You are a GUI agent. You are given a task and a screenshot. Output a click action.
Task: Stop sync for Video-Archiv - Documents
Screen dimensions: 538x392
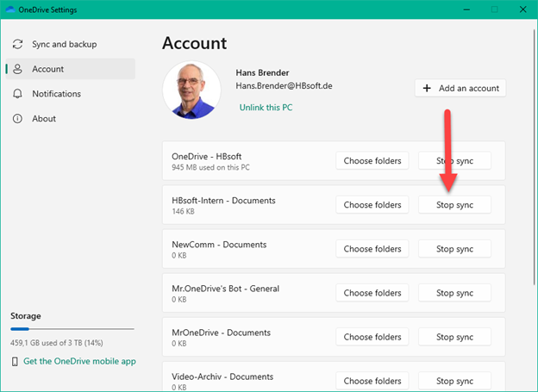tap(454, 380)
